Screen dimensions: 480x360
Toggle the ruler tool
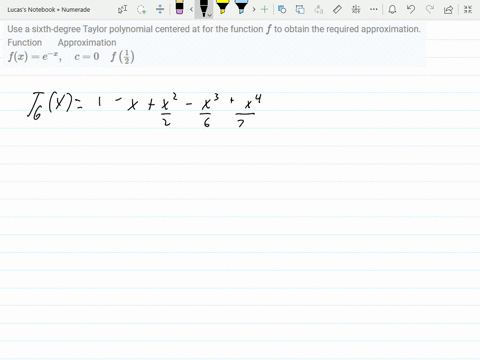[337, 9]
